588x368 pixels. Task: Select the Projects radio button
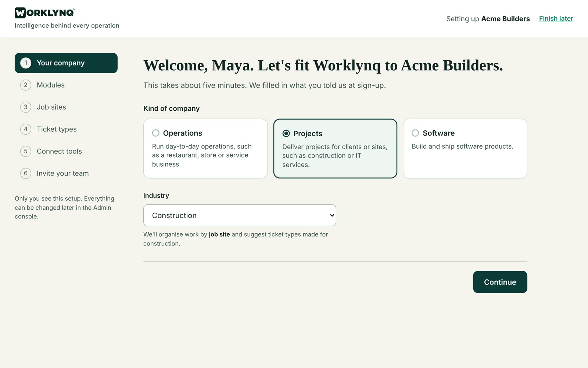pyautogui.click(x=286, y=133)
